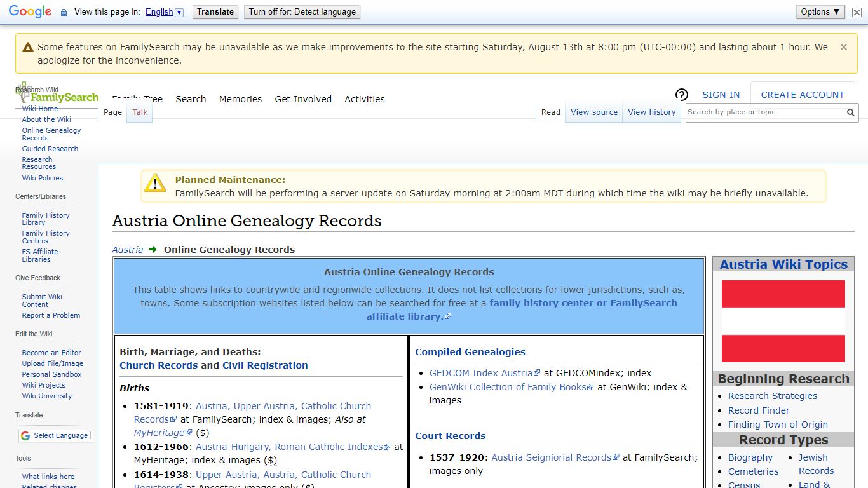The width and height of the screenshot is (868, 488).
Task: Click Upload File/Image link
Action: [53, 363]
